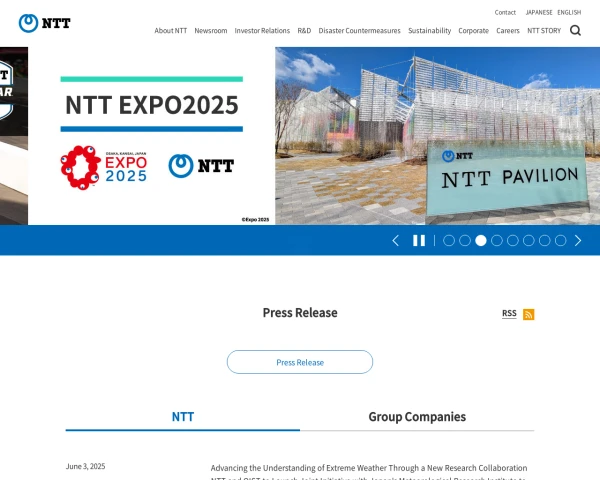Click the June 3, 2025 date
The image size is (600, 480).
85,466
